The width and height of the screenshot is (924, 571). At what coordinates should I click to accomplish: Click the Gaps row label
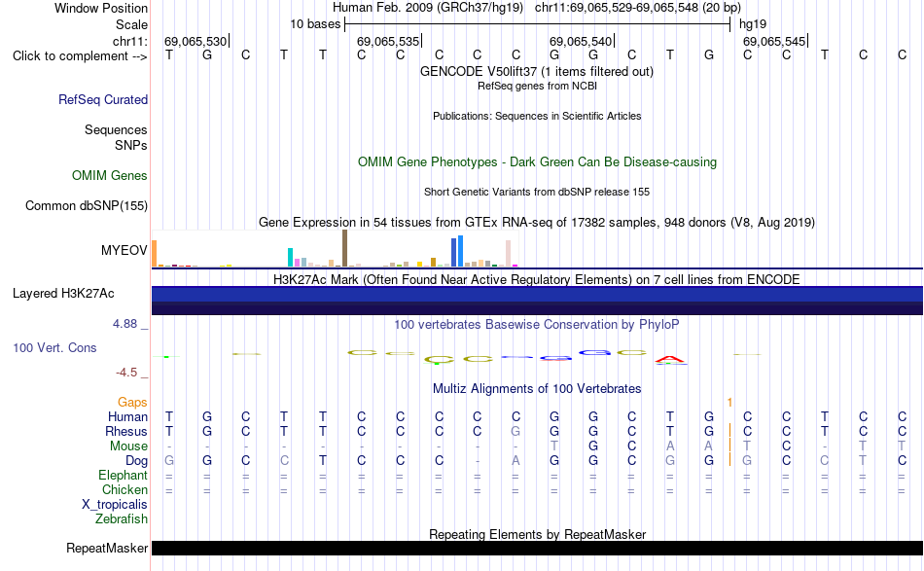(132, 402)
